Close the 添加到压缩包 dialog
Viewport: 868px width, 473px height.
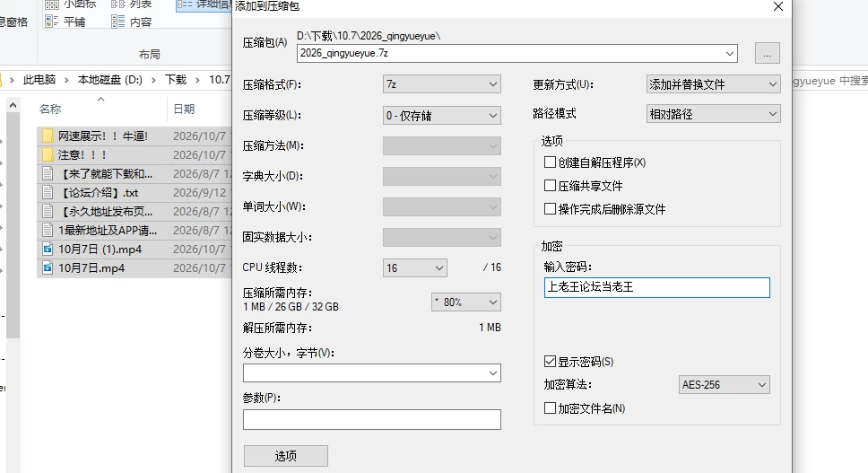tap(777, 6)
